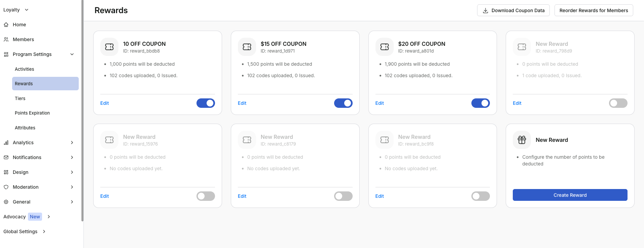
Task: Click the coupon icon of $20 OFF COUPON
Action: click(385, 47)
